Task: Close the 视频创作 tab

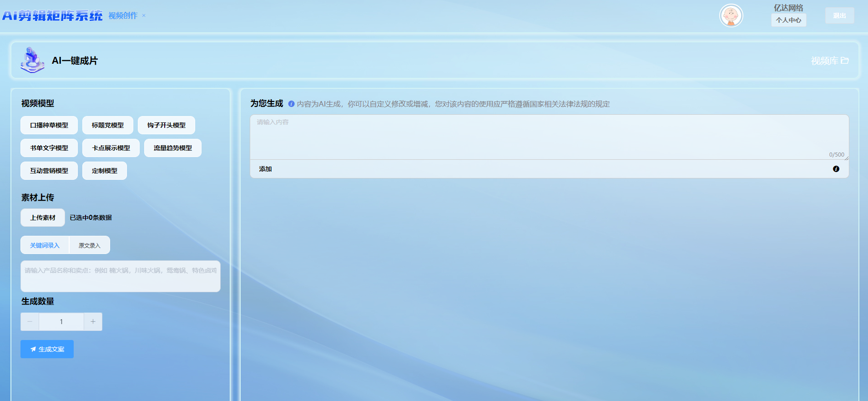Action: click(144, 15)
